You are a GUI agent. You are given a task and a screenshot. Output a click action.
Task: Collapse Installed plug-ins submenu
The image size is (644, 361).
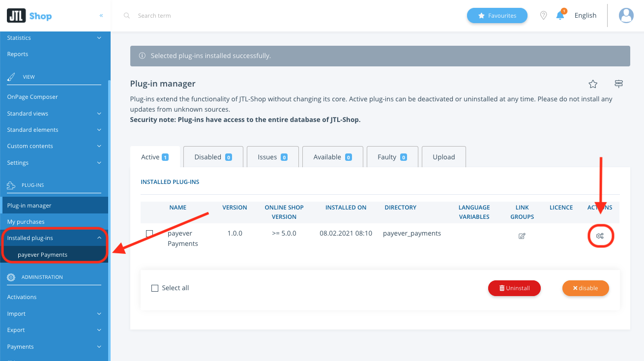pyautogui.click(x=54, y=238)
